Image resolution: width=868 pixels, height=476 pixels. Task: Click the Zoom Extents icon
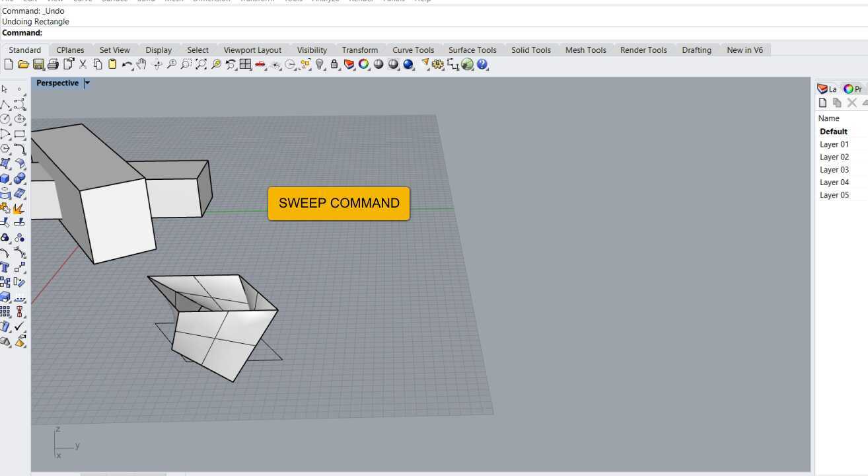coord(201,64)
